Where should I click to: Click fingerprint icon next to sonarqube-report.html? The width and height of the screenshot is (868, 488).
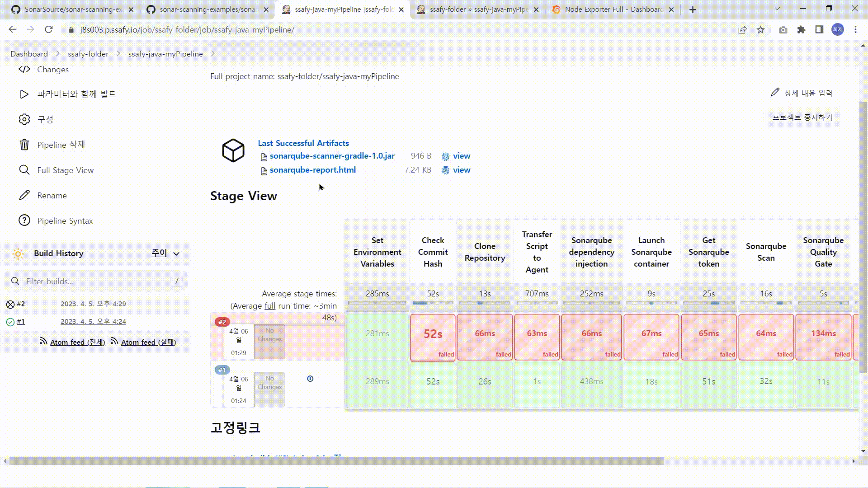[x=446, y=170]
